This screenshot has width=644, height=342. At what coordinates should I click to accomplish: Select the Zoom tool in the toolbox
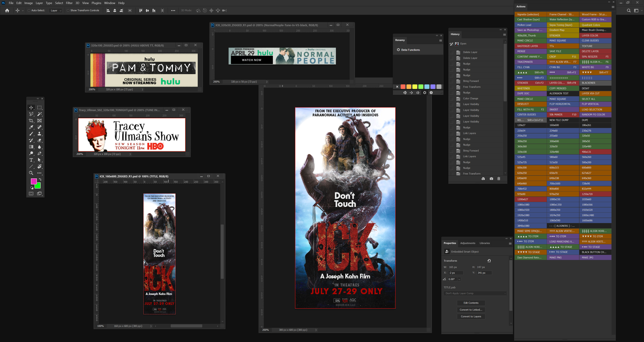click(x=31, y=173)
